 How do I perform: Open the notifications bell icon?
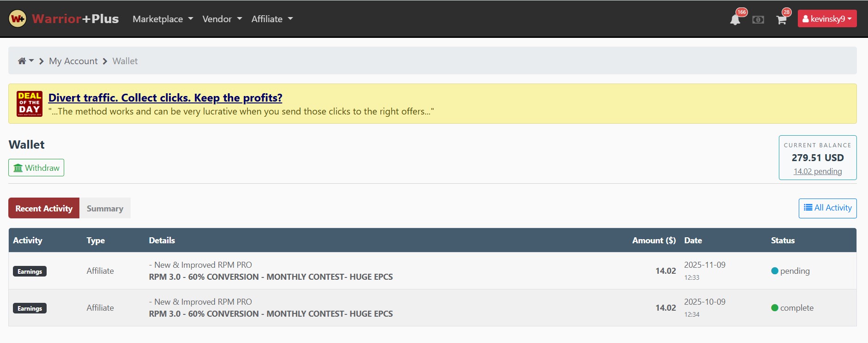[x=735, y=20]
